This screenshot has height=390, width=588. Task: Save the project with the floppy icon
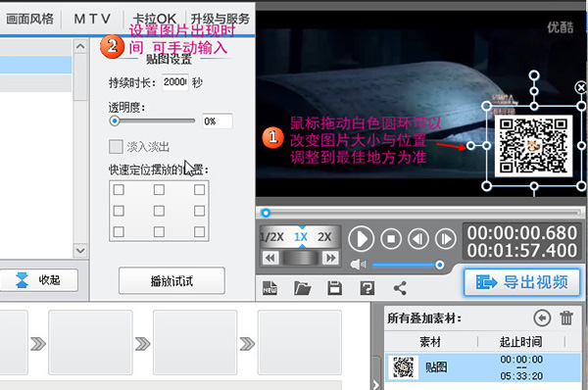click(x=334, y=288)
